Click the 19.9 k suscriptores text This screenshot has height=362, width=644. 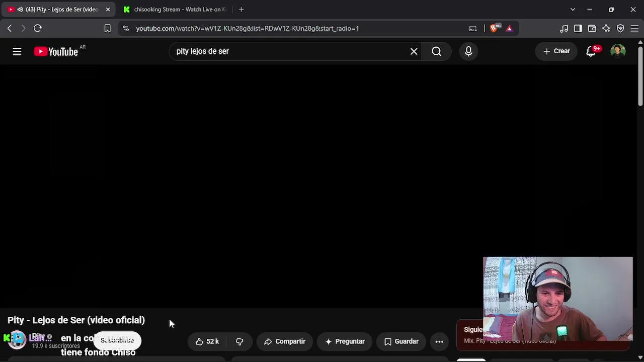[x=56, y=346]
